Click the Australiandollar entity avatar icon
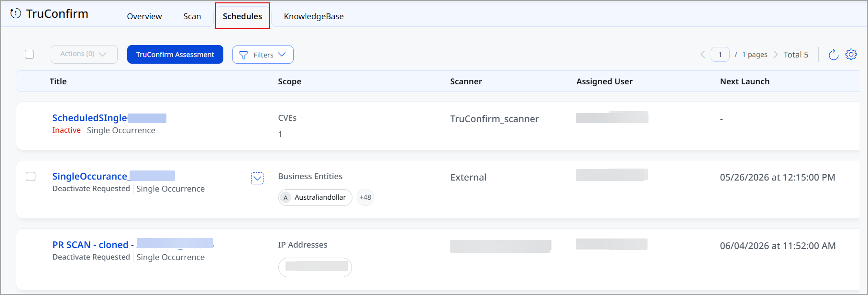Image resolution: width=868 pixels, height=295 pixels. 286,197
